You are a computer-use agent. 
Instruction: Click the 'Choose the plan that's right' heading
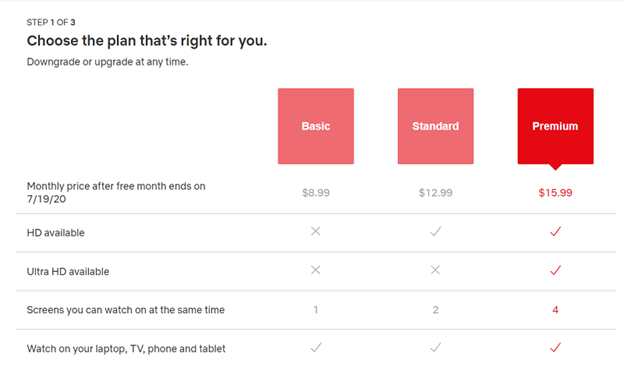pos(147,41)
